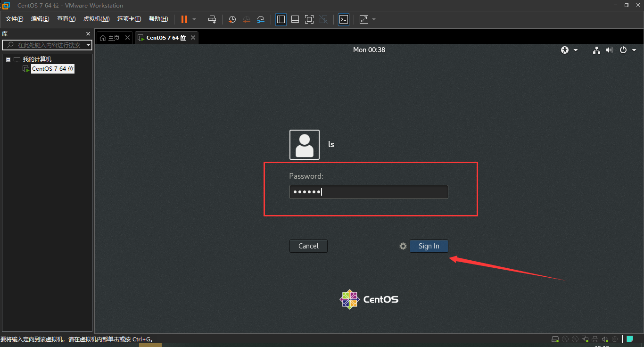Click the Cancel button
644x347 pixels.
tap(308, 246)
